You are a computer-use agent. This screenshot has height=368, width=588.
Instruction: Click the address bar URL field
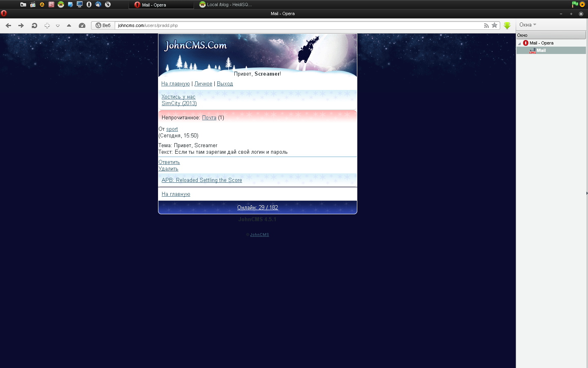(x=286, y=25)
